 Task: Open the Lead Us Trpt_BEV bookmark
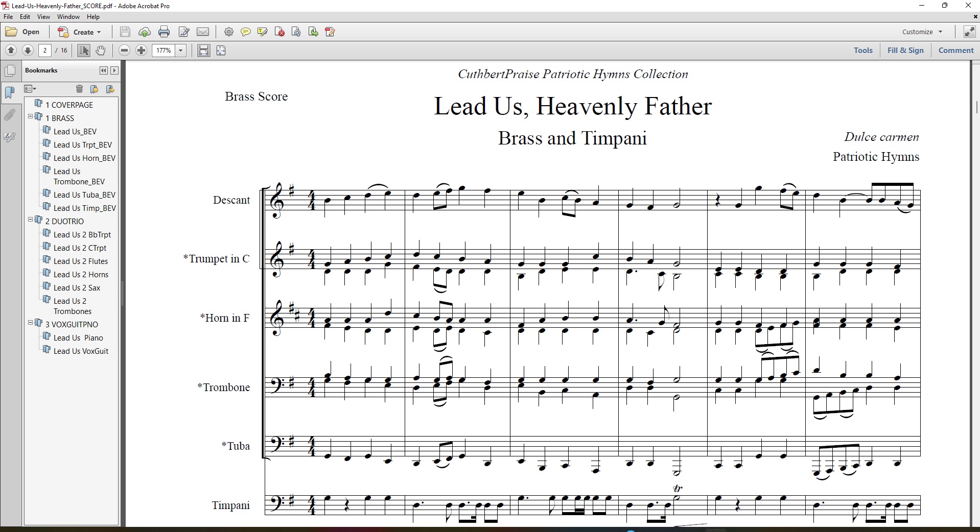click(83, 145)
